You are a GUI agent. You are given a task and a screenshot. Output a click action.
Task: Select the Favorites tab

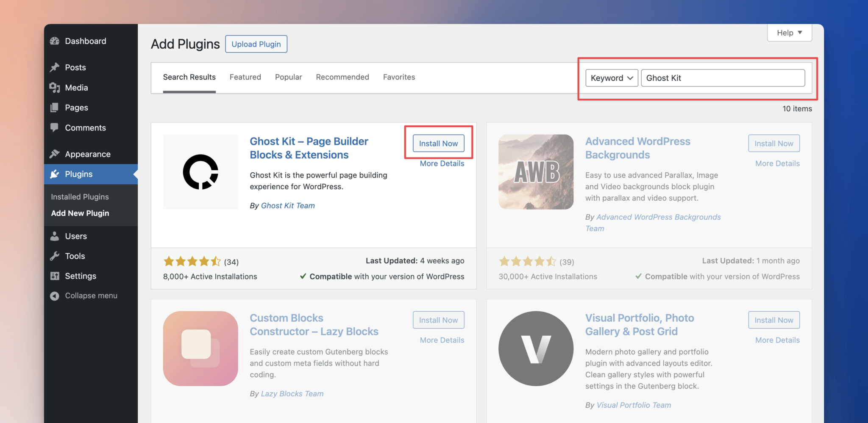tap(398, 77)
